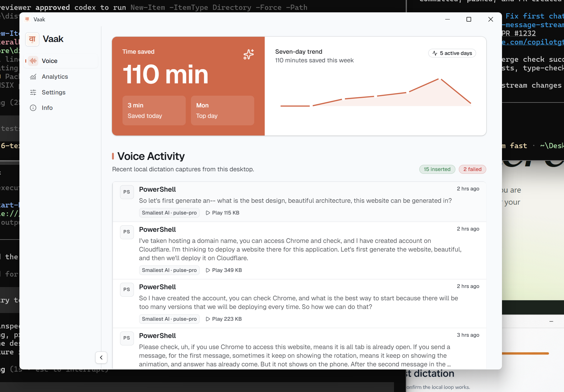The image size is (564, 392).
Task: Click model tag on the 223 KB entry
Action: 169,319
